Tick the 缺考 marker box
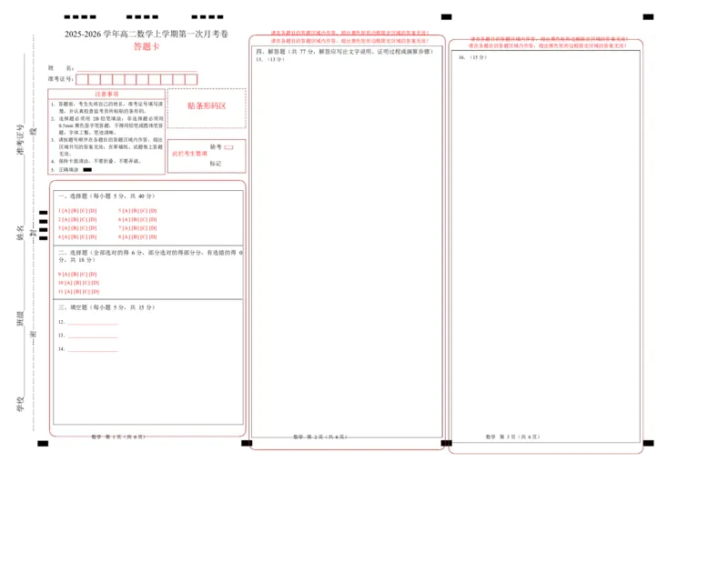Screen dimensions: 728x562 (228, 146)
